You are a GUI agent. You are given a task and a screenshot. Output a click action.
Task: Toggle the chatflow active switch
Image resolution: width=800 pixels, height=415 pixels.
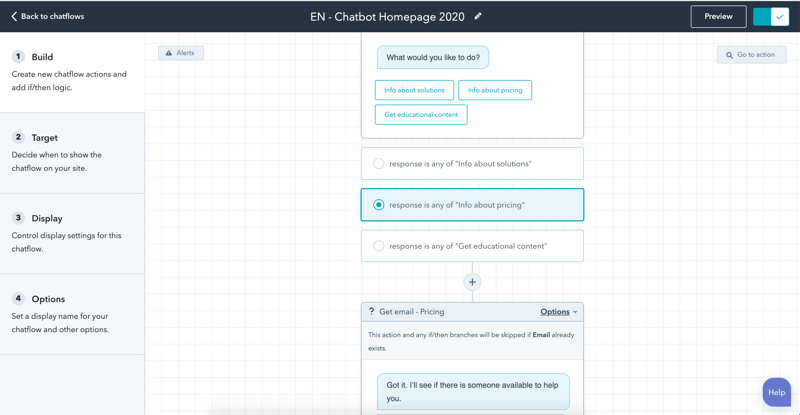pos(771,16)
